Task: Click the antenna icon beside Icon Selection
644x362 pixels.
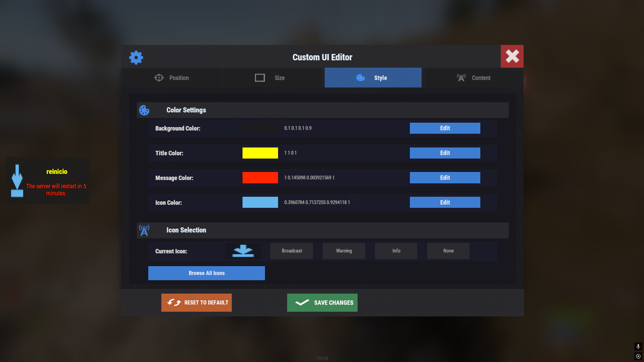Action: [x=144, y=230]
